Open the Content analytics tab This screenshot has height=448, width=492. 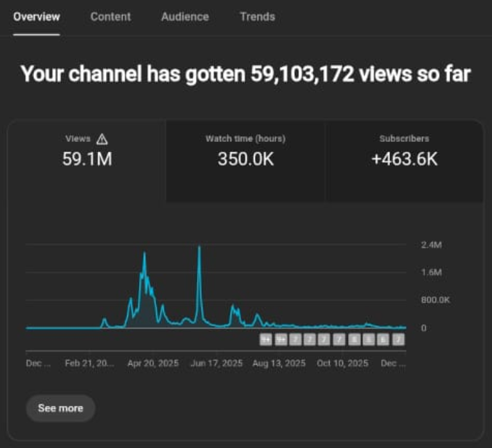(x=110, y=17)
